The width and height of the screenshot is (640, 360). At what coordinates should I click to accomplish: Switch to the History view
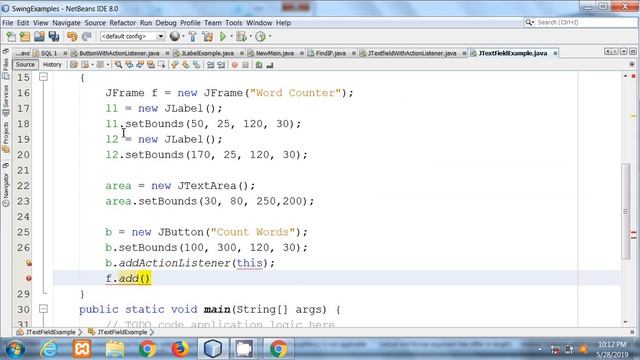52,64
